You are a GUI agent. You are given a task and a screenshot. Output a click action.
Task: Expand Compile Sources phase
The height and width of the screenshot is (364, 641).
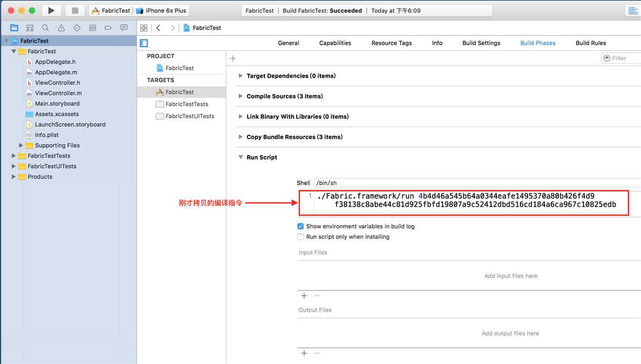point(241,96)
